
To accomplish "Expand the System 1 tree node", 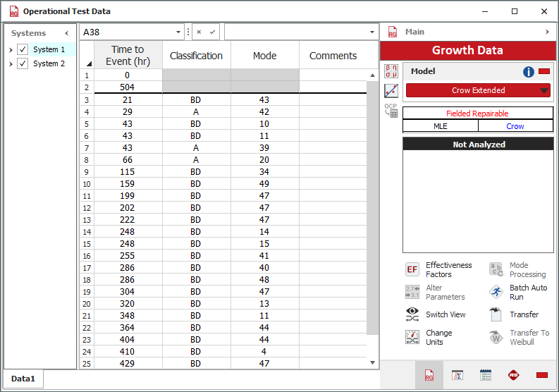I will point(11,50).
